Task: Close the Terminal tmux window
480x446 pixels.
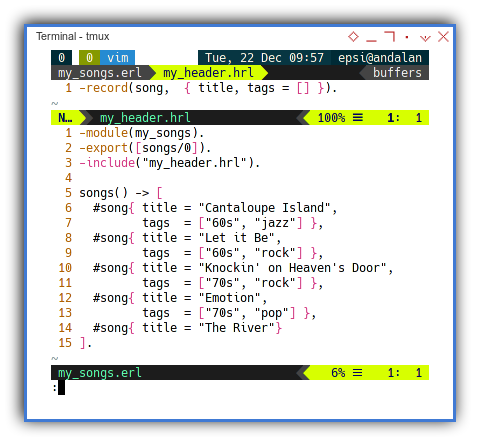Action: pos(443,37)
